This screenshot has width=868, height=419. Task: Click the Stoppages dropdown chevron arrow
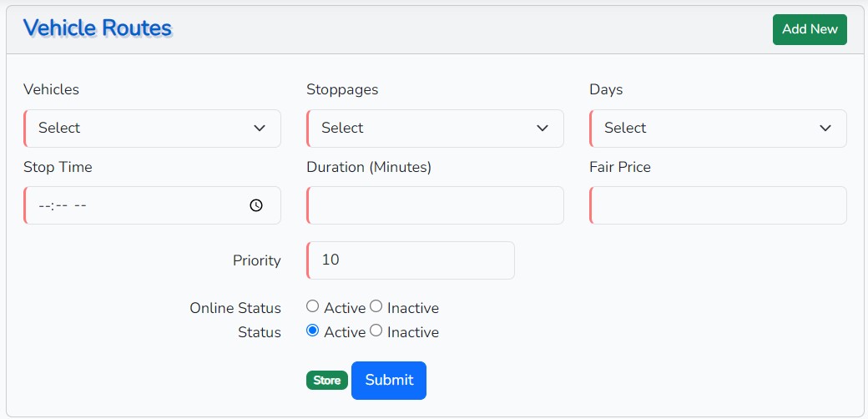pos(542,129)
